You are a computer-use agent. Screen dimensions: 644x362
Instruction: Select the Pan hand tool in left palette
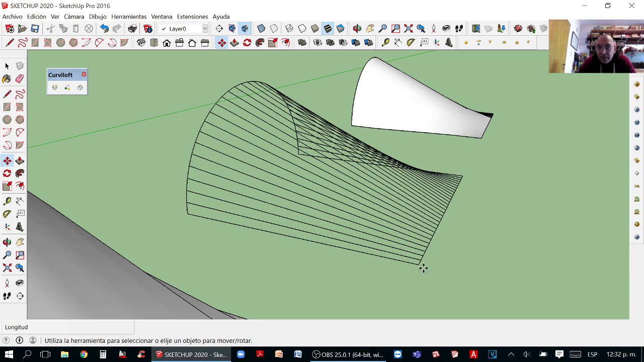tap(20, 242)
